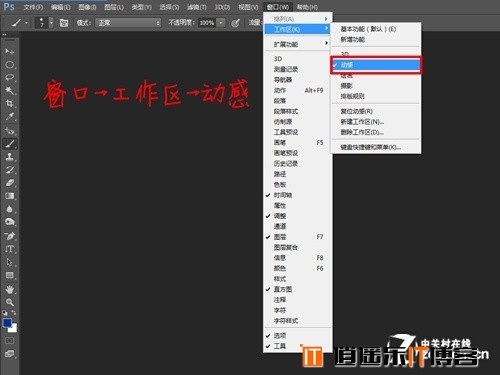Image resolution: width=500 pixels, height=375 pixels.
Task: Choose 基本功能(默认) workspace
Action: point(376,29)
